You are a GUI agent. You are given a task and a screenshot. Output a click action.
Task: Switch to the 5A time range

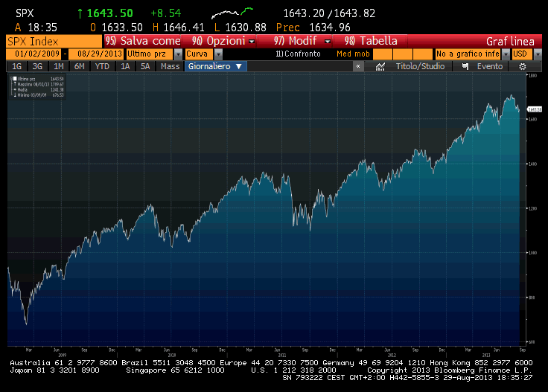(x=145, y=66)
